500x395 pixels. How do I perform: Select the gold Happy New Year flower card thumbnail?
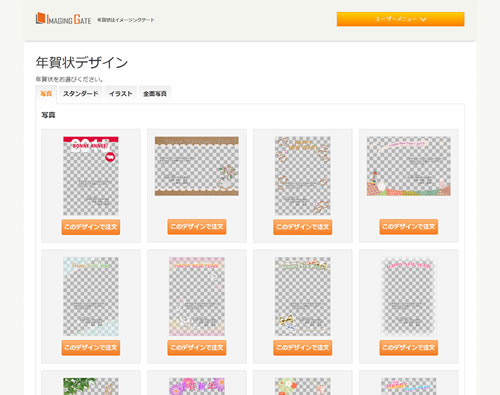click(x=303, y=176)
